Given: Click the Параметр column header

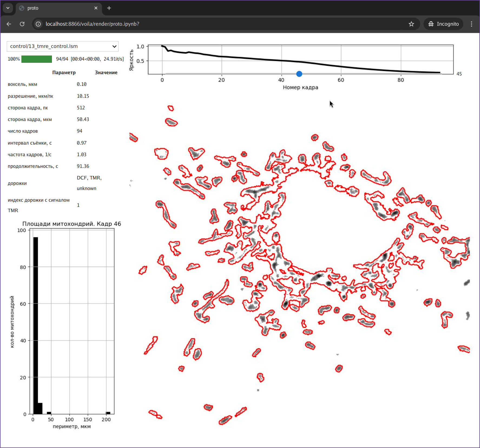Looking at the screenshot, I should click(64, 73).
